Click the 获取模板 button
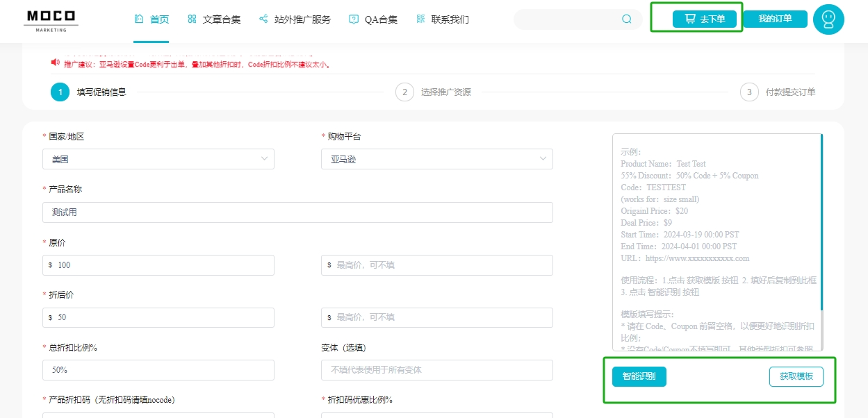The width and height of the screenshot is (868, 418). 796,376
